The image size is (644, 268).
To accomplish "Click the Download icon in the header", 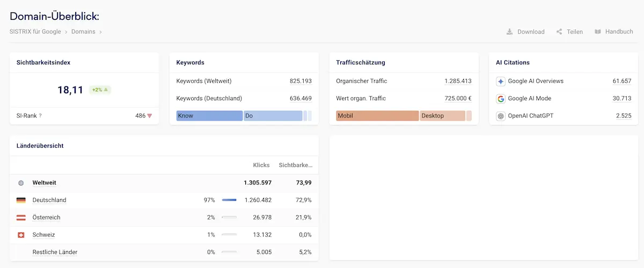I will point(509,32).
